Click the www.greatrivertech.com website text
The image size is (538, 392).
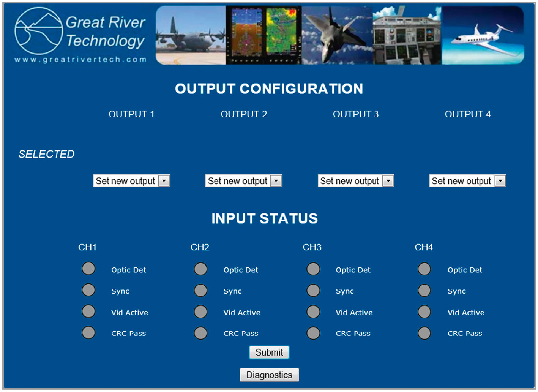pyautogui.click(x=80, y=60)
